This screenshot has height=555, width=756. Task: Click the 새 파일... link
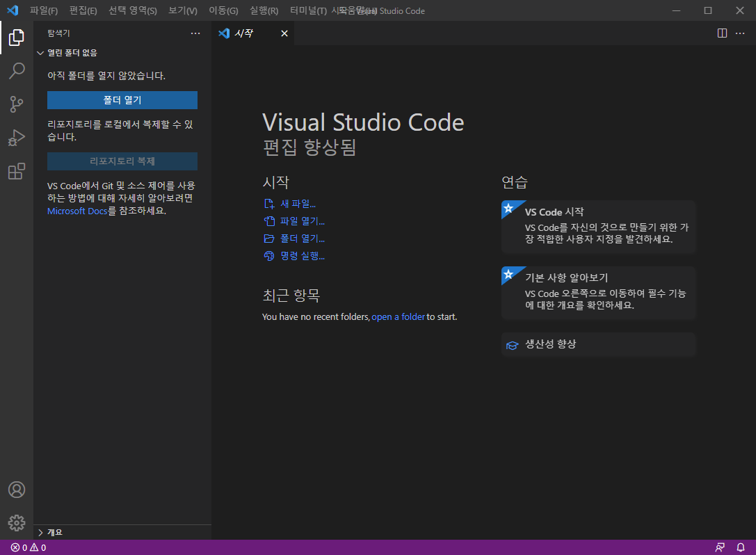pos(298,204)
